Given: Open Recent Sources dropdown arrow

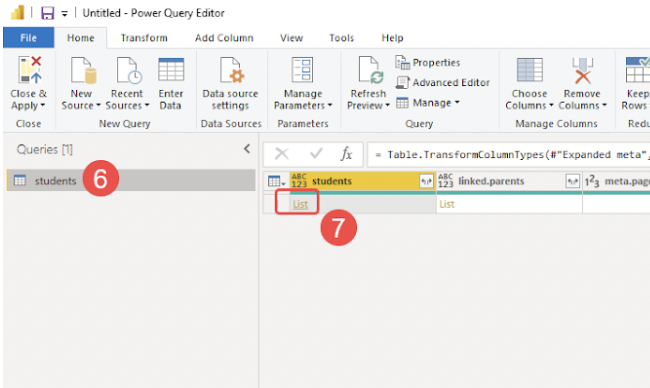Looking at the screenshot, I should 147,105.
